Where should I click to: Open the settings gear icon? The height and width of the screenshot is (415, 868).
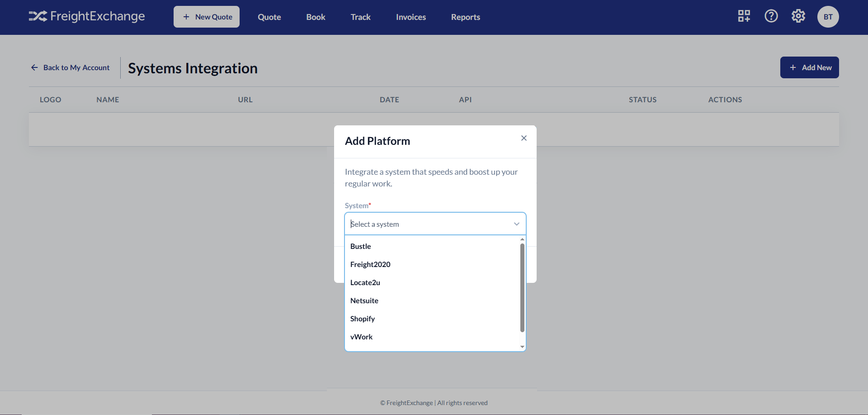(x=798, y=16)
